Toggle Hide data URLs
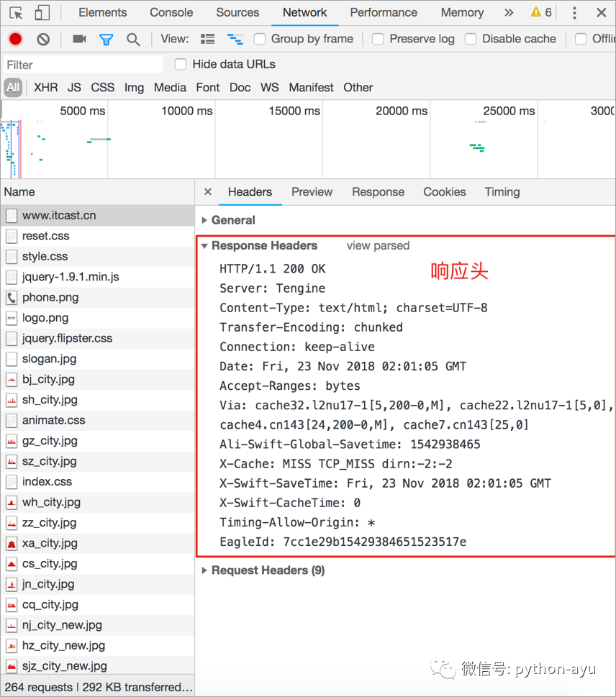The height and width of the screenshot is (697, 616). [180, 64]
